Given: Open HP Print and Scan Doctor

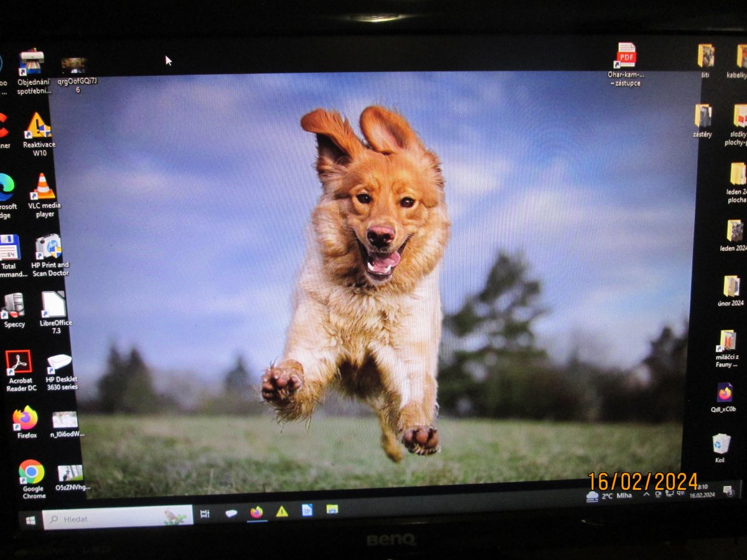Looking at the screenshot, I should point(49,247).
